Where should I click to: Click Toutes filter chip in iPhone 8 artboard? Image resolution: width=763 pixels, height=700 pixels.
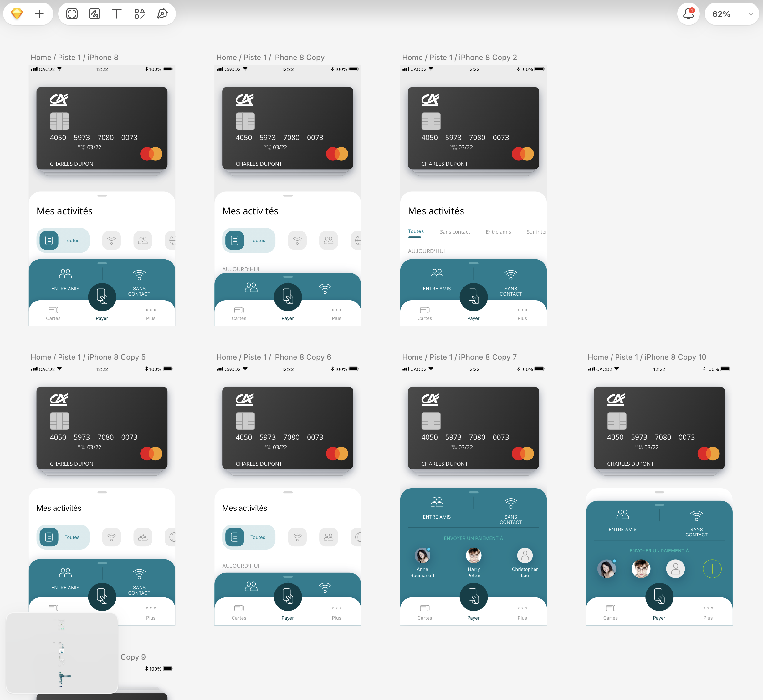(x=63, y=240)
